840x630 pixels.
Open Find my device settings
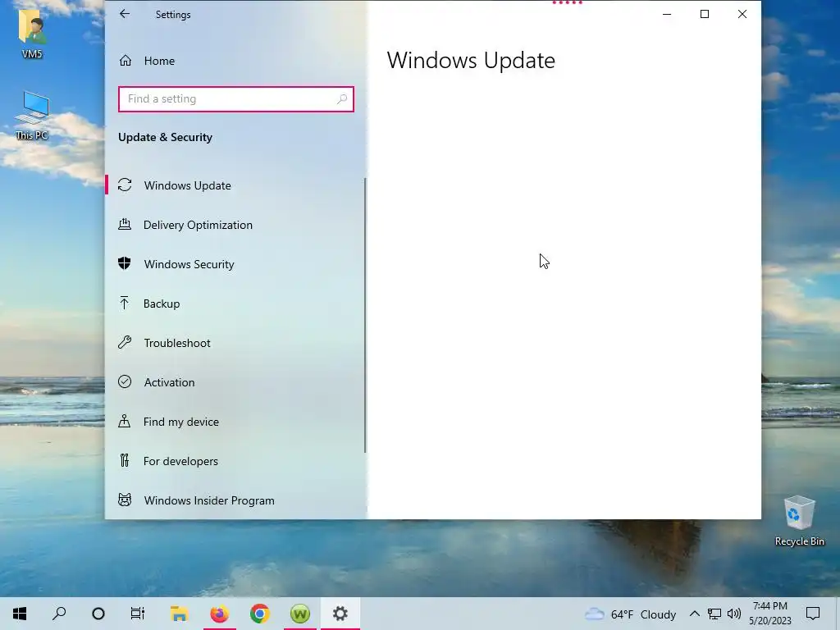coord(235,422)
